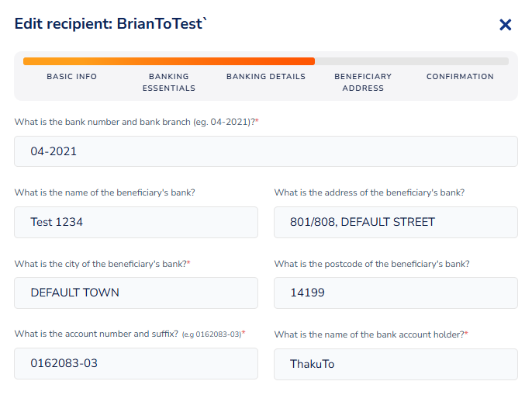Switch to the Banking Essentials step

click(168, 82)
